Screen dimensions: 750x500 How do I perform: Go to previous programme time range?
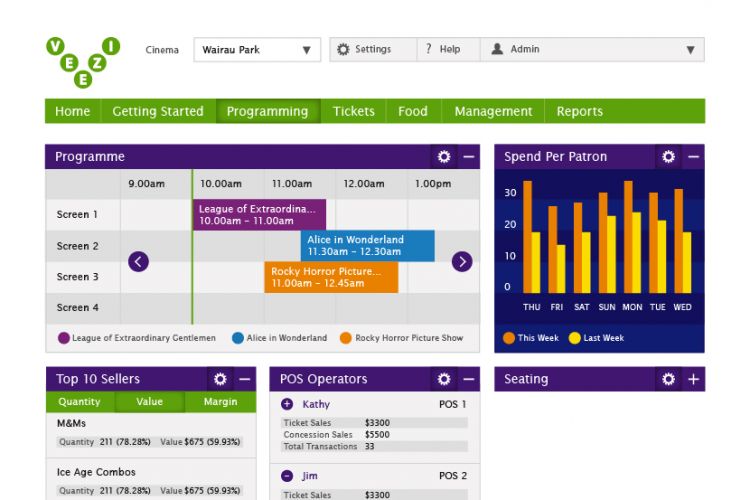point(138,262)
